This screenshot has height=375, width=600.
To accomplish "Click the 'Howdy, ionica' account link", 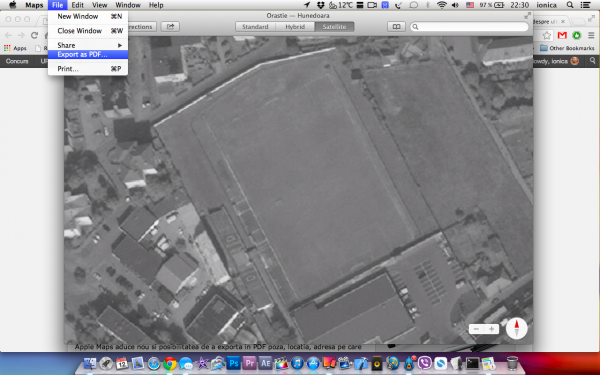I will pos(556,61).
